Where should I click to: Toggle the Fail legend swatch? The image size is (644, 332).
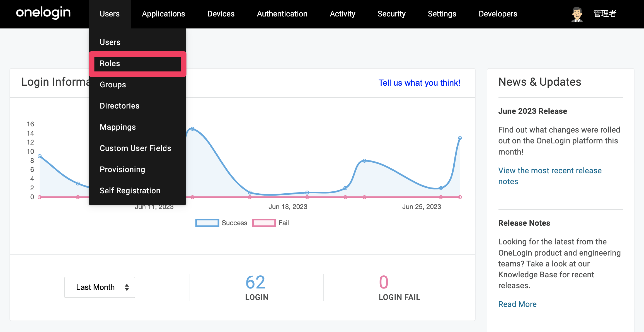click(x=264, y=223)
